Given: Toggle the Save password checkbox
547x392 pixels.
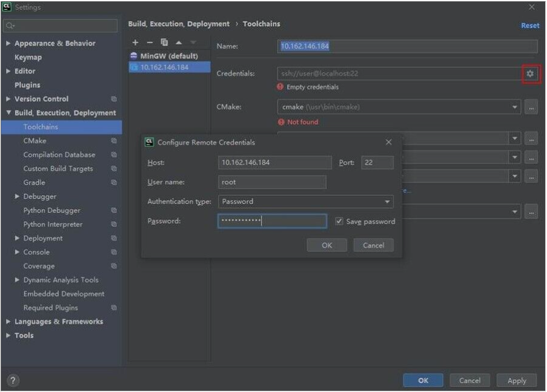Looking at the screenshot, I should click(339, 221).
